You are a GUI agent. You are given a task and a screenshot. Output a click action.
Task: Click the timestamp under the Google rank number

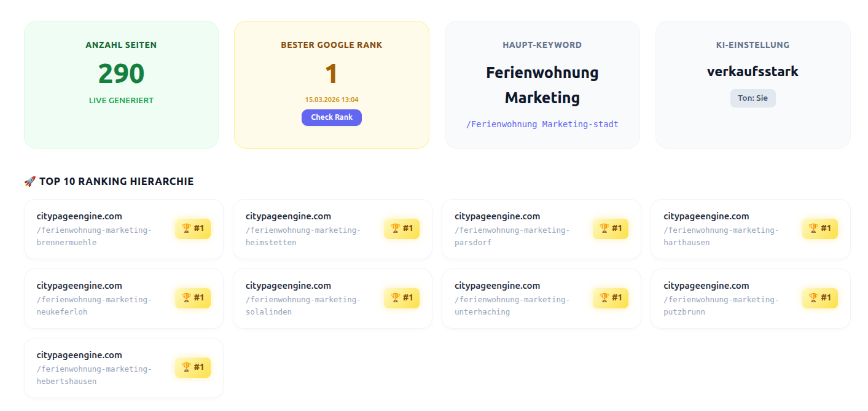tap(332, 98)
